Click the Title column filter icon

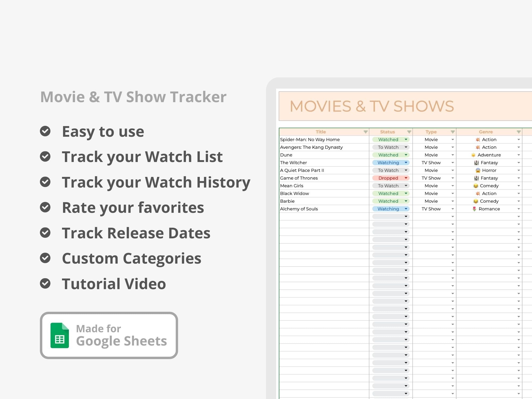click(x=365, y=132)
